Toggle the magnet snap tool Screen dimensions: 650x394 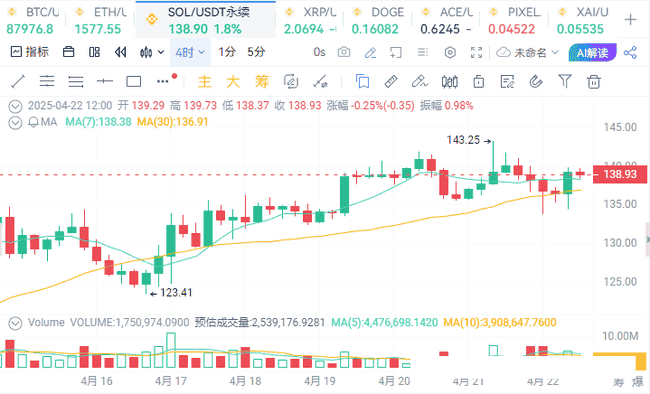click(x=536, y=82)
